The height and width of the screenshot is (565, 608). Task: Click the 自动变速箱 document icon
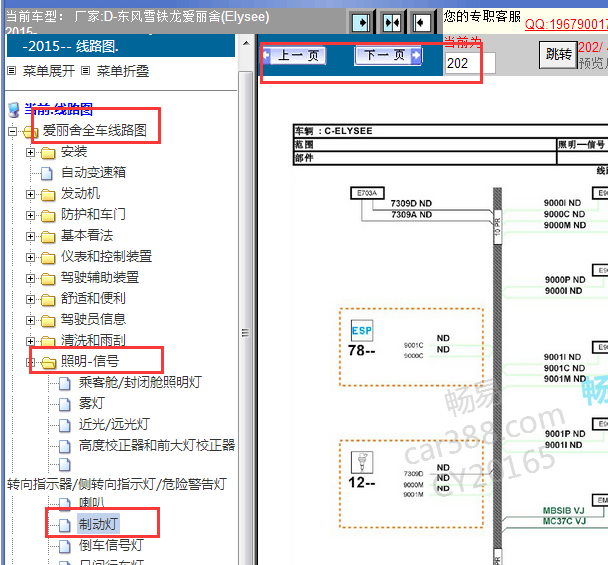coord(47,173)
